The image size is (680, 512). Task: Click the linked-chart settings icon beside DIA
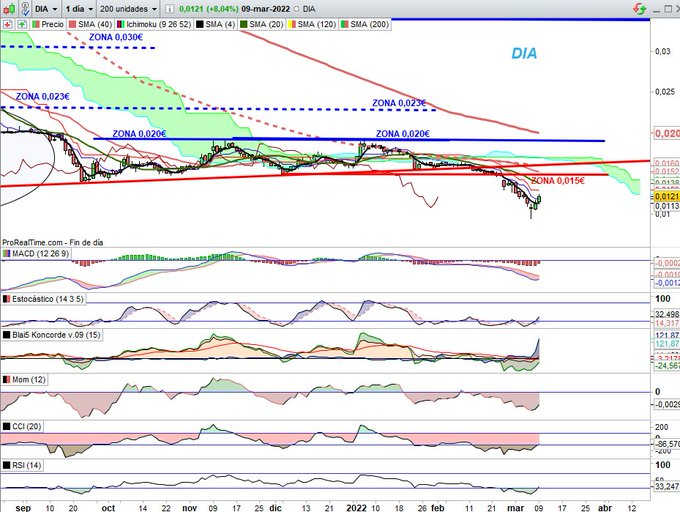tap(25, 8)
